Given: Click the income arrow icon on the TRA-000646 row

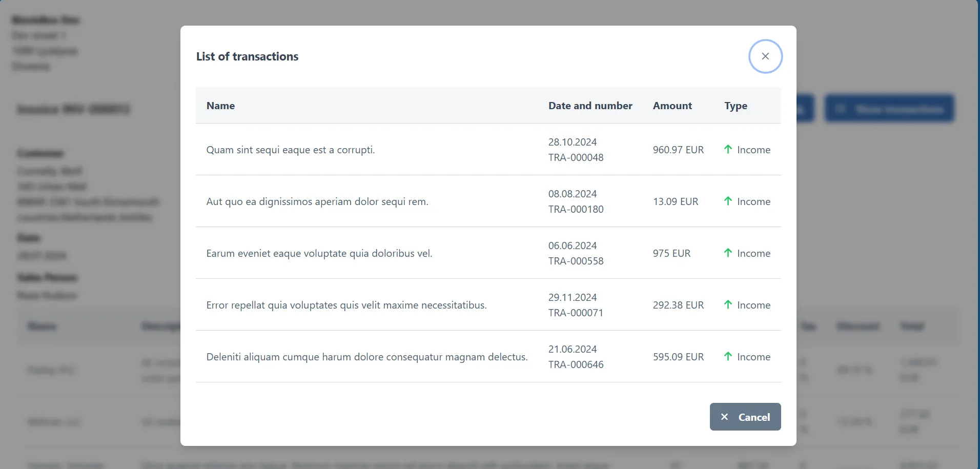Looking at the screenshot, I should 728,357.
